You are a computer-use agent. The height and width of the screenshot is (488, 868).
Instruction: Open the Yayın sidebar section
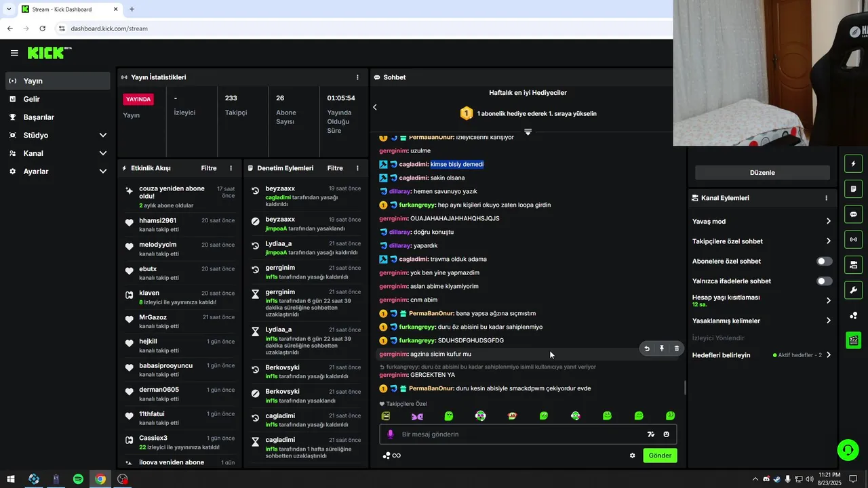pos(57,81)
